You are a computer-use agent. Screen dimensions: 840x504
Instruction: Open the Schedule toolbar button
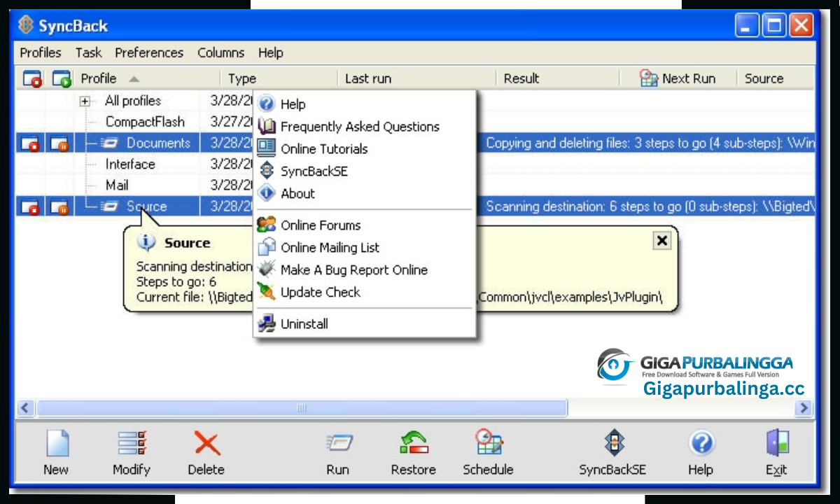click(x=488, y=453)
